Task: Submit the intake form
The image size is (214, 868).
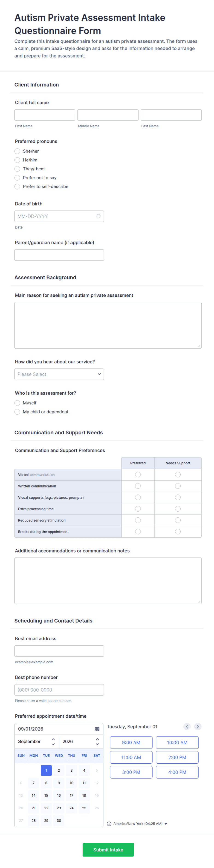Action: pyautogui.click(x=108, y=850)
